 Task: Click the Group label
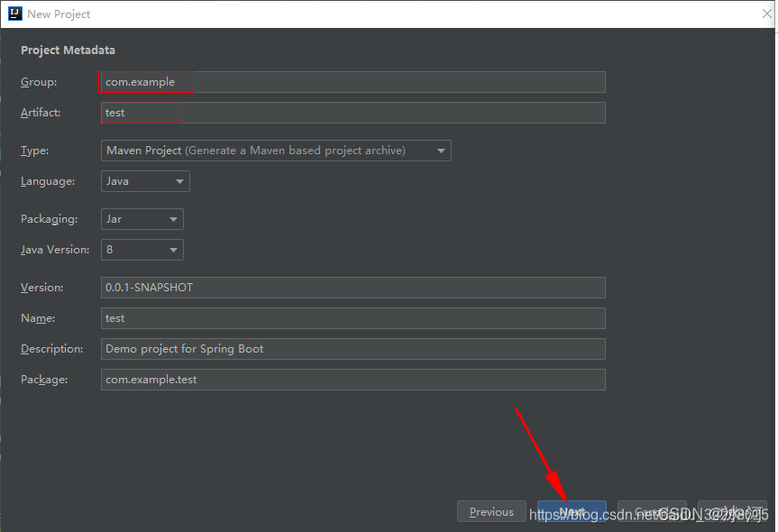[x=39, y=82]
